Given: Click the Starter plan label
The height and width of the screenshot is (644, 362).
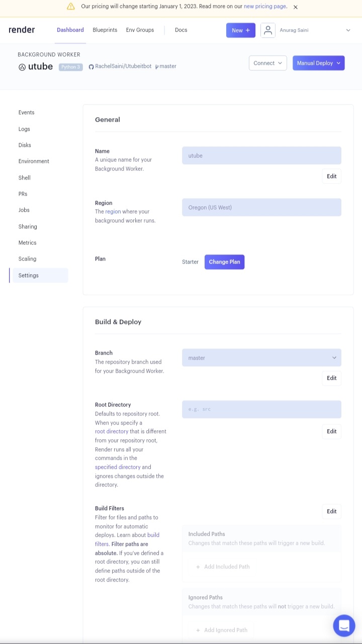Looking at the screenshot, I should point(190,262).
